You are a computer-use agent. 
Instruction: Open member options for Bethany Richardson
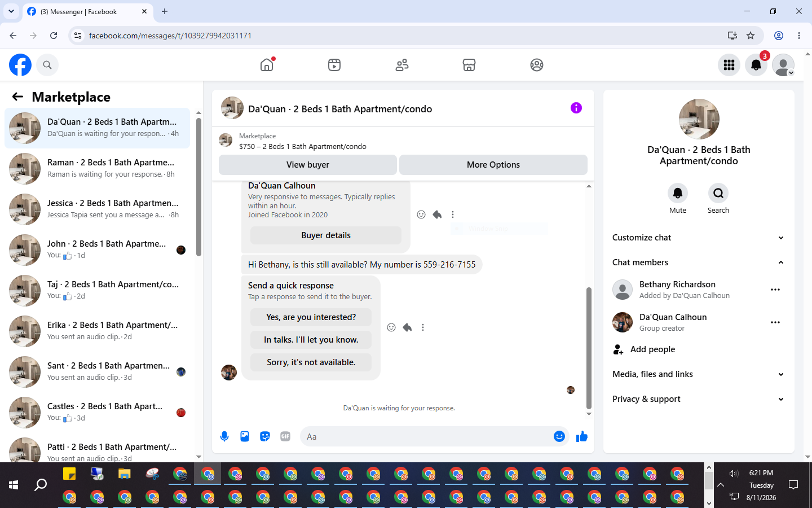775,290
